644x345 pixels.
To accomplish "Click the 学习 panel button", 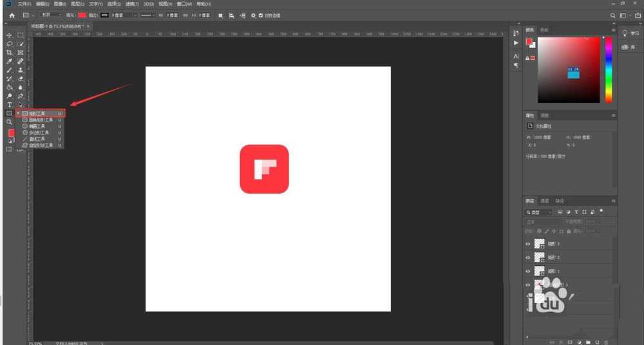I will tap(629, 33).
